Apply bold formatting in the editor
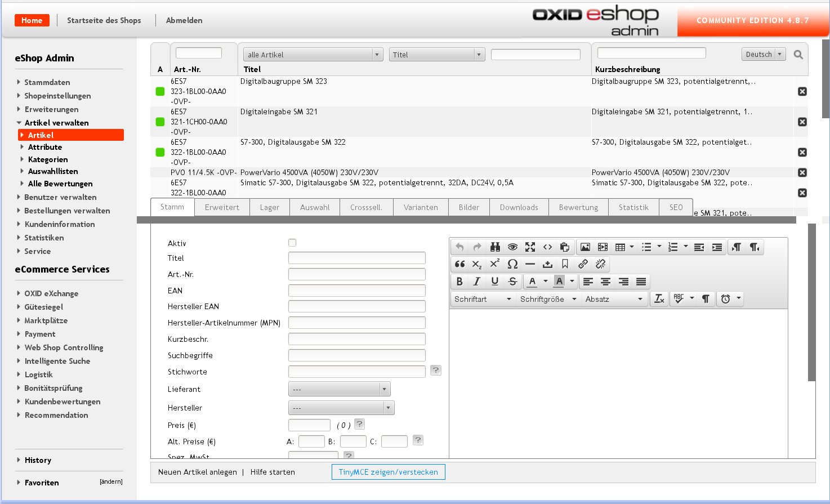The image size is (830, 504). (x=459, y=282)
